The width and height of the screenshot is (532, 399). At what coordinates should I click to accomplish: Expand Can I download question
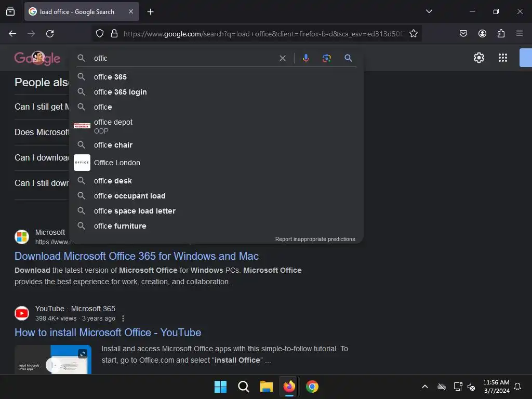point(42,158)
